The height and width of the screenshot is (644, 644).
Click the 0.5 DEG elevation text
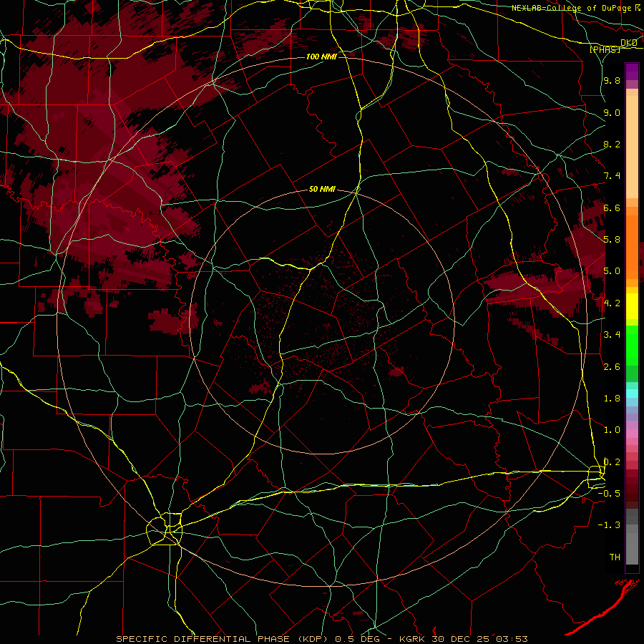click(356, 639)
